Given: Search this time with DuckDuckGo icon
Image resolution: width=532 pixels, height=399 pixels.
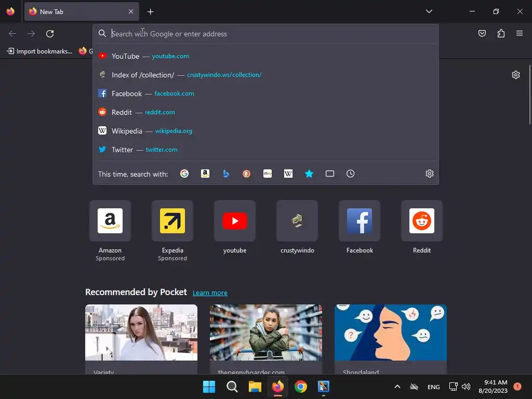Looking at the screenshot, I should point(247,174).
